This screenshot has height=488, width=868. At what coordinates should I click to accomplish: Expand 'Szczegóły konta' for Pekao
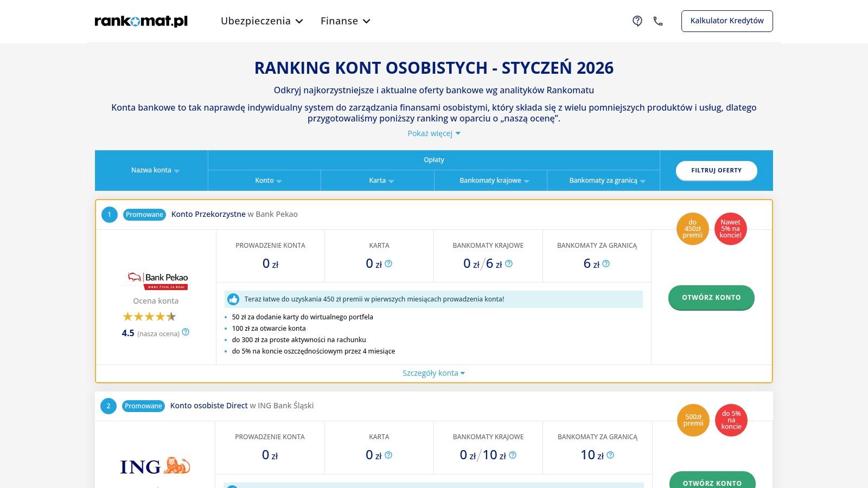point(434,373)
